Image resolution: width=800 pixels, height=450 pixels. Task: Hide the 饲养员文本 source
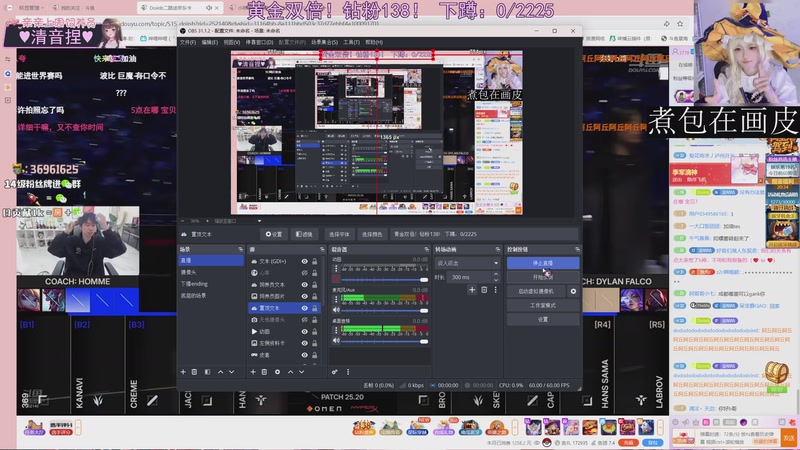(305, 285)
